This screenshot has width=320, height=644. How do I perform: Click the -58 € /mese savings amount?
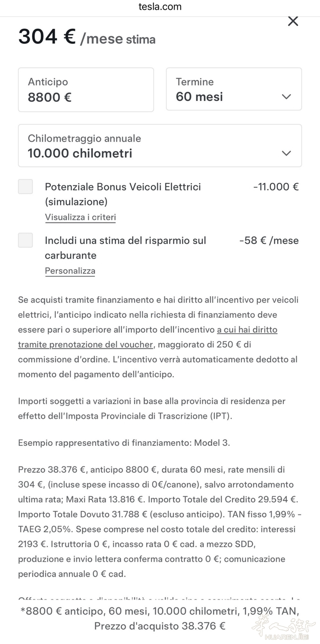point(269,240)
